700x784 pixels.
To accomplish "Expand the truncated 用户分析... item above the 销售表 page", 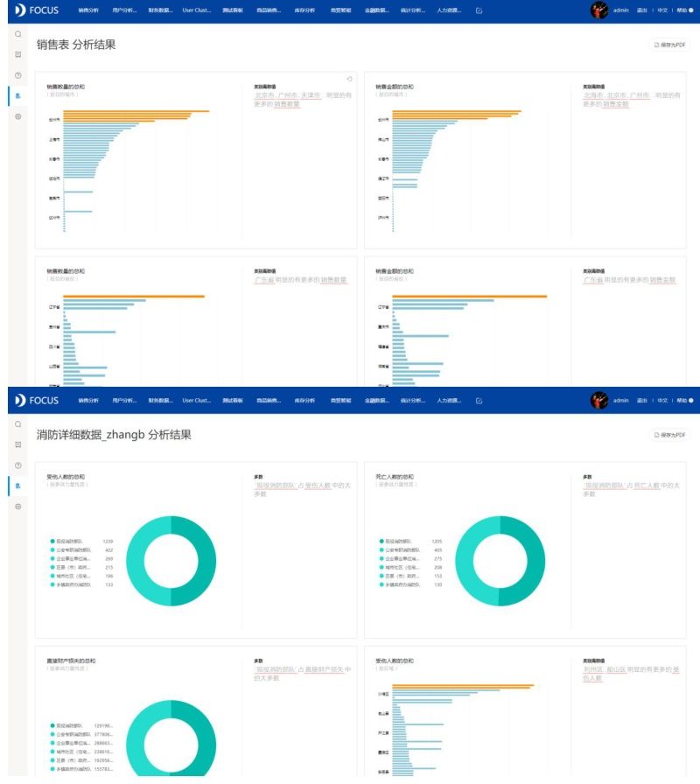I will pyautogui.click(x=124, y=10).
